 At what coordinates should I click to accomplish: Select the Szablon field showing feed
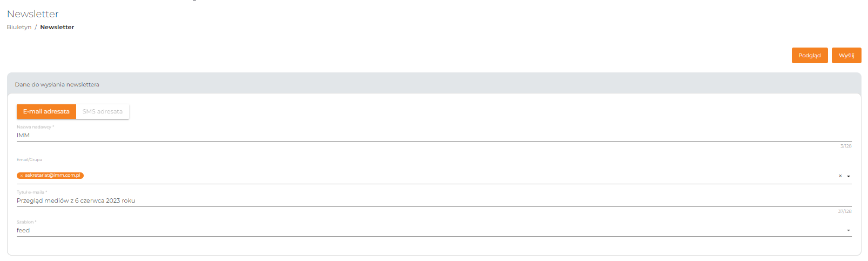[x=434, y=230]
